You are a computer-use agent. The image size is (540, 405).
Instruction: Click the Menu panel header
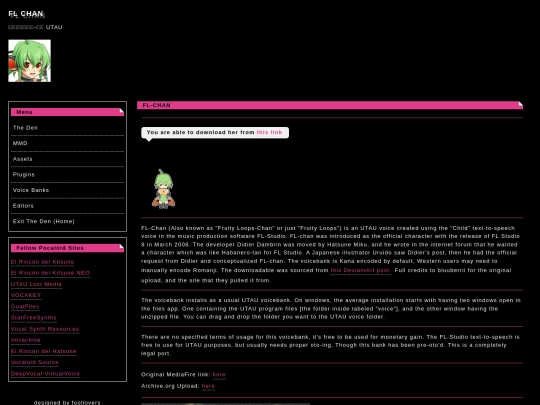click(x=67, y=112)
